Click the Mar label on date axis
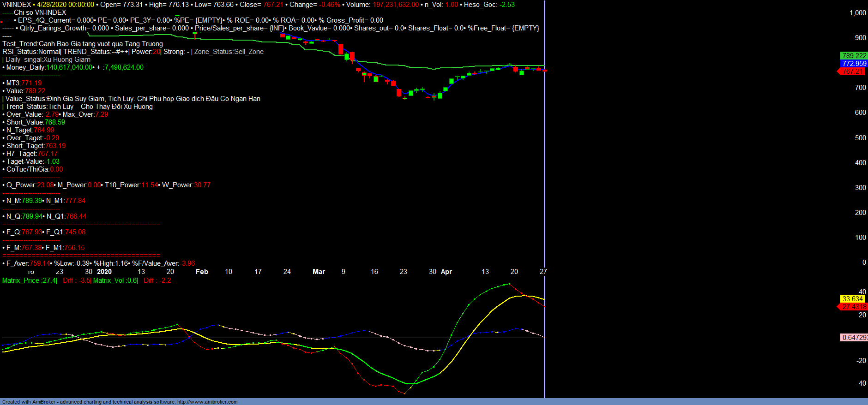Viewport: 868px width, 405px height. (319, 272)
